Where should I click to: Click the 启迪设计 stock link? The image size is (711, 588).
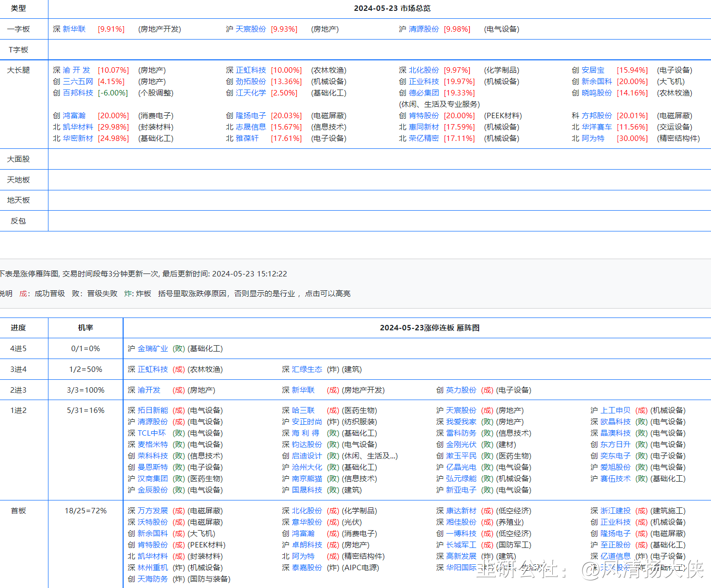click(307, 456)
